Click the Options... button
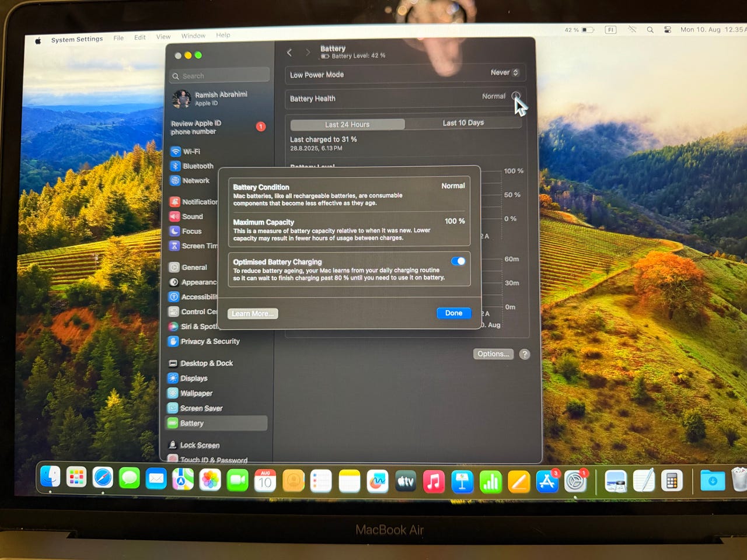Image resolution: width=747 pixels, height=560 pixels. [x=493, y=354]
